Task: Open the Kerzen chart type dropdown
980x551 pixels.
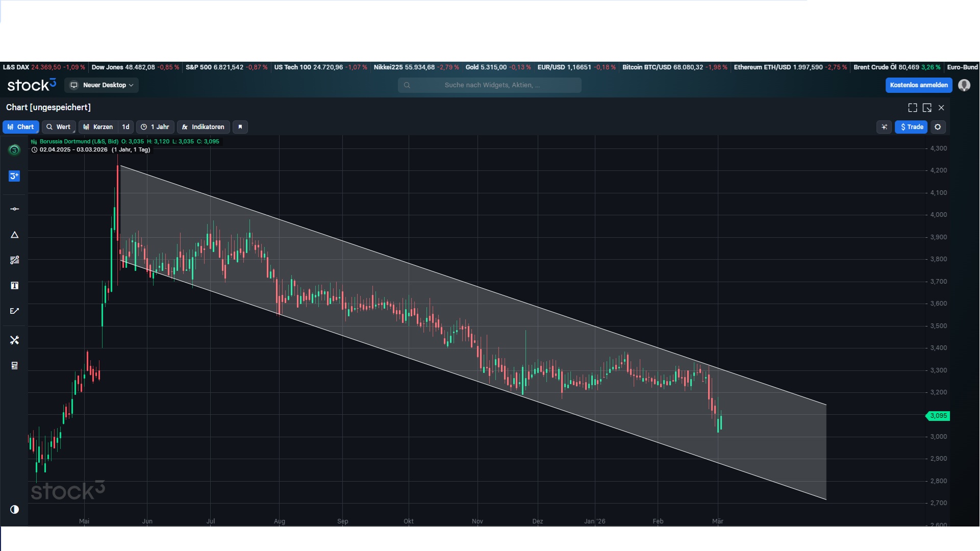Action: [99, 127]
